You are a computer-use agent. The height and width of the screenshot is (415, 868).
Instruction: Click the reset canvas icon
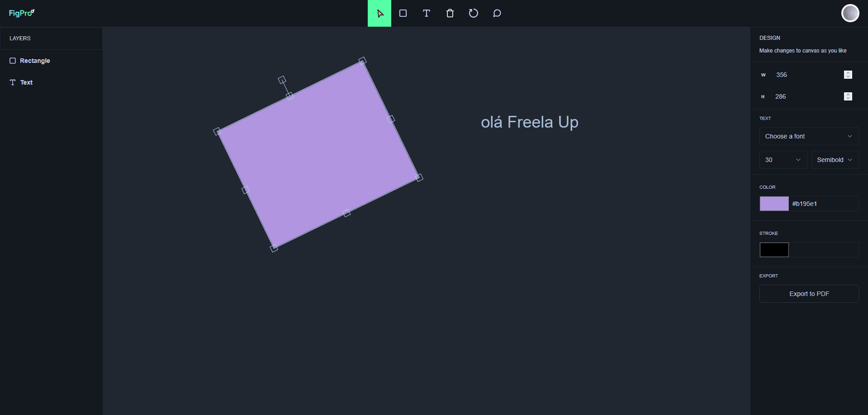tap(474, 14)
